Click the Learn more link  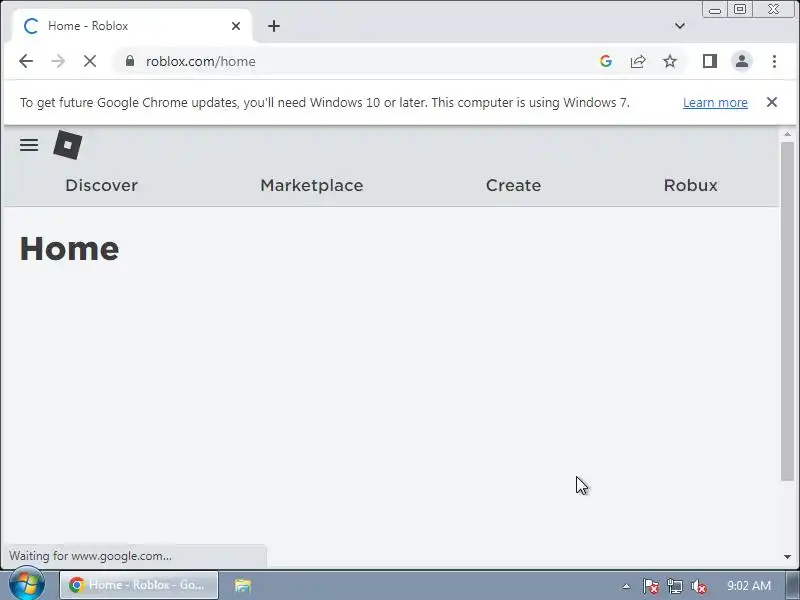click(715, 103)
